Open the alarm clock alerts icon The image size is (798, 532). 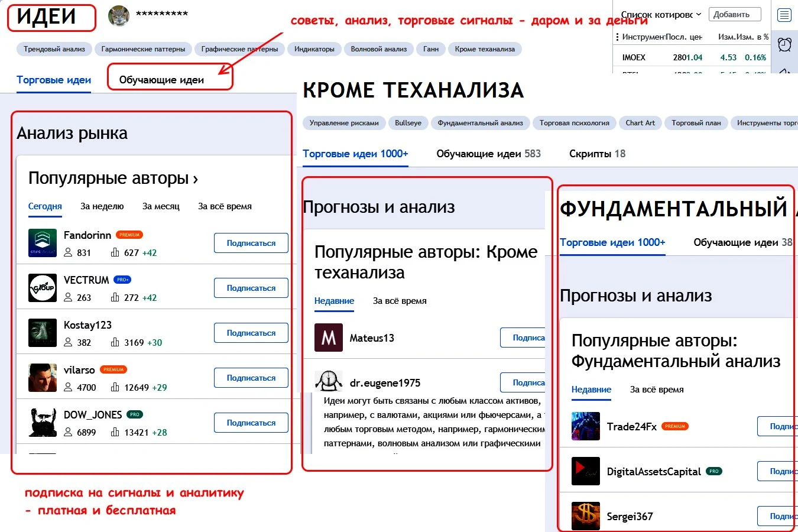(x=784, y=44)
